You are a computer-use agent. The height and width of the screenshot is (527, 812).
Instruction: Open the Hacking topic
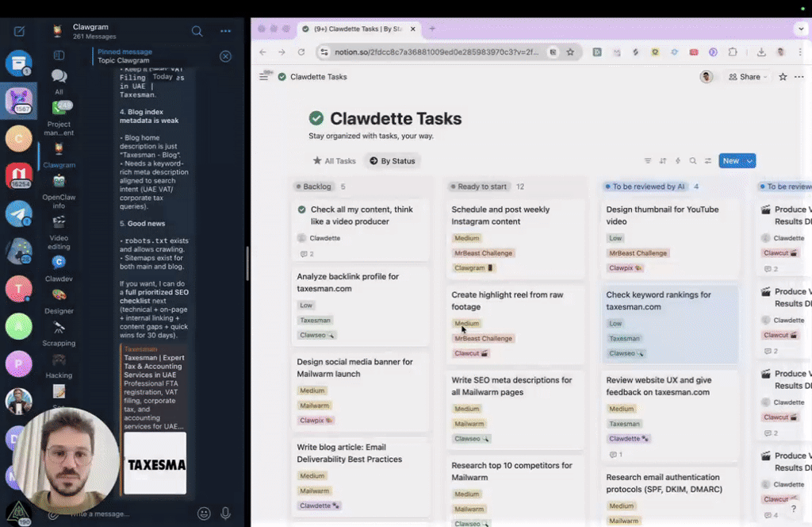pyautogui.click(x=59, y=365)
